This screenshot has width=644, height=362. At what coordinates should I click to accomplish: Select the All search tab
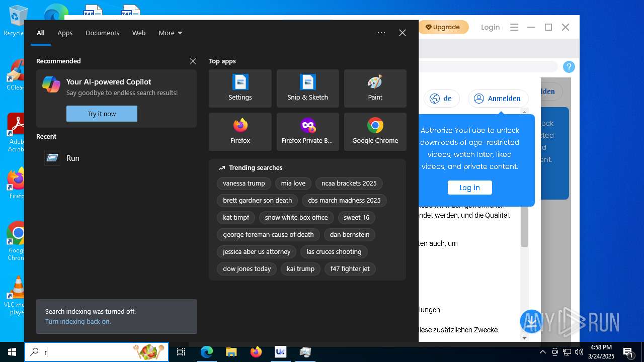tap(41, 33)
